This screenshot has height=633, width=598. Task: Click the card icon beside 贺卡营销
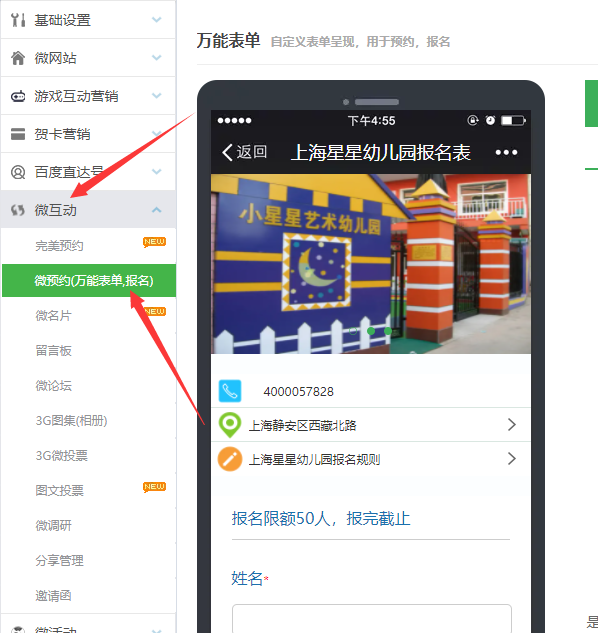pyautogui.click(x=18, y=134)
